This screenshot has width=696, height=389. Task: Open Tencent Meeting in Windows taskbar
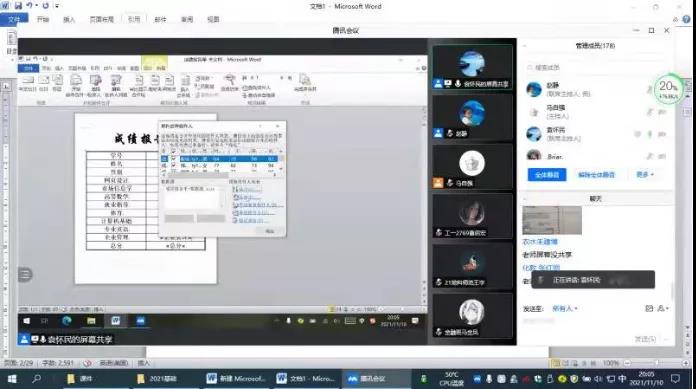367,379
